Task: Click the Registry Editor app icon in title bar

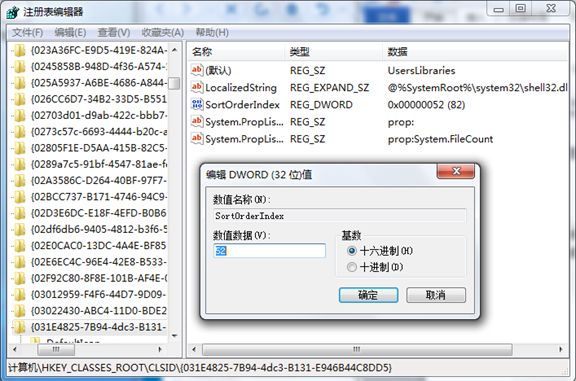Action: (12, 11)
